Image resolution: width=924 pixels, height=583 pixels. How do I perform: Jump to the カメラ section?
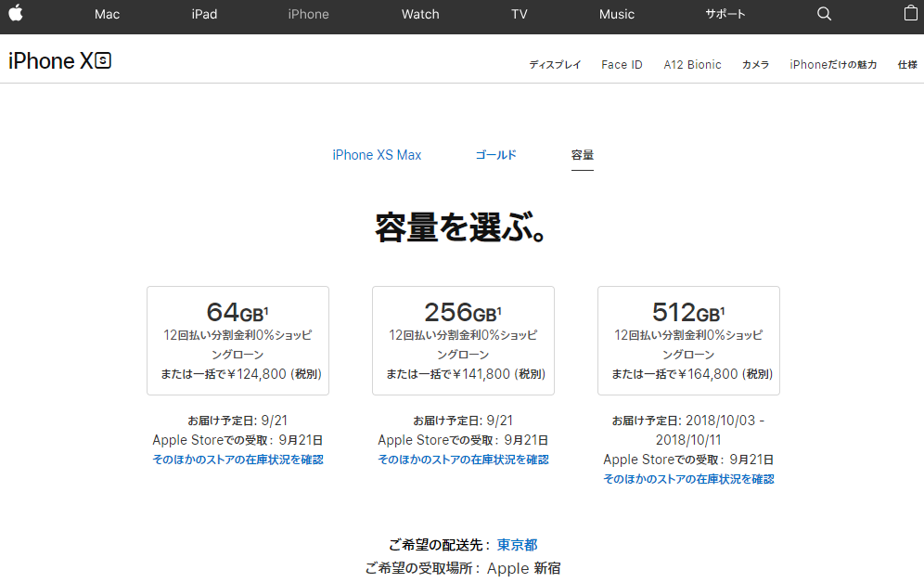coord(755,65)
